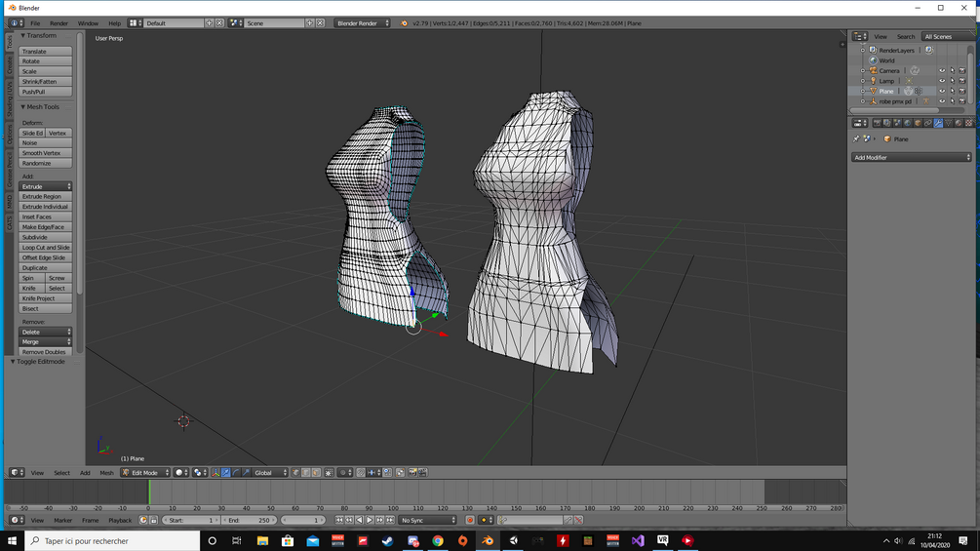Click the pin icon in properties panel
Image resolution: width=980 pixels, height=551 pixels.
pos(856,138)
